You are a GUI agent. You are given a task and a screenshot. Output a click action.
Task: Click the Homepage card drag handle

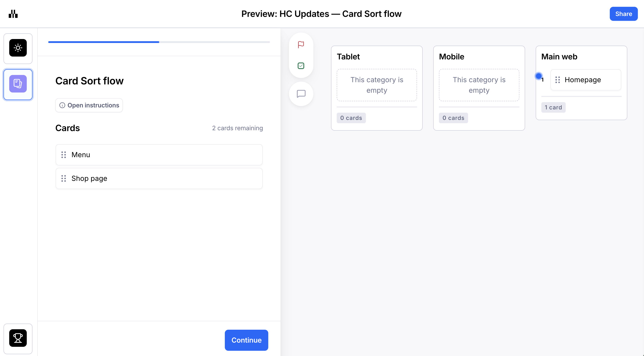coord(558,80)
